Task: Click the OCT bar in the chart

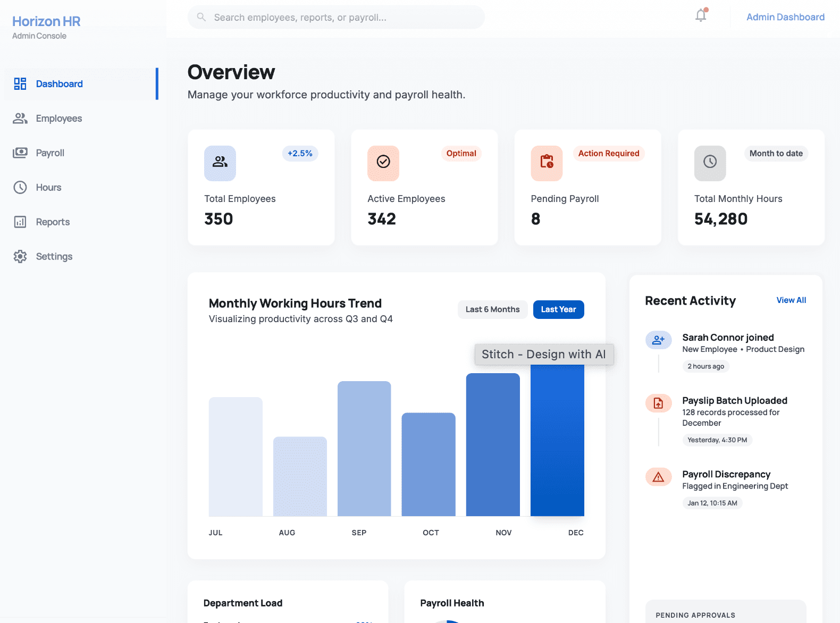Action: point(429,465)
